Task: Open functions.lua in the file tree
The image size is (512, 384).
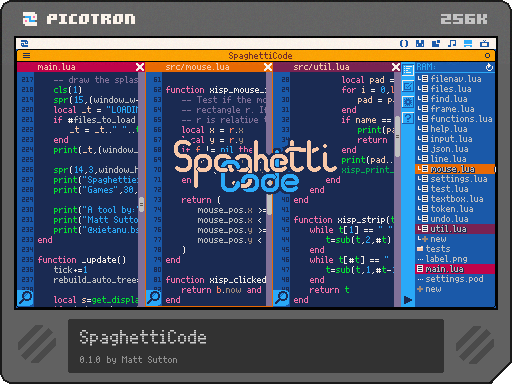Action: point(455,119)
